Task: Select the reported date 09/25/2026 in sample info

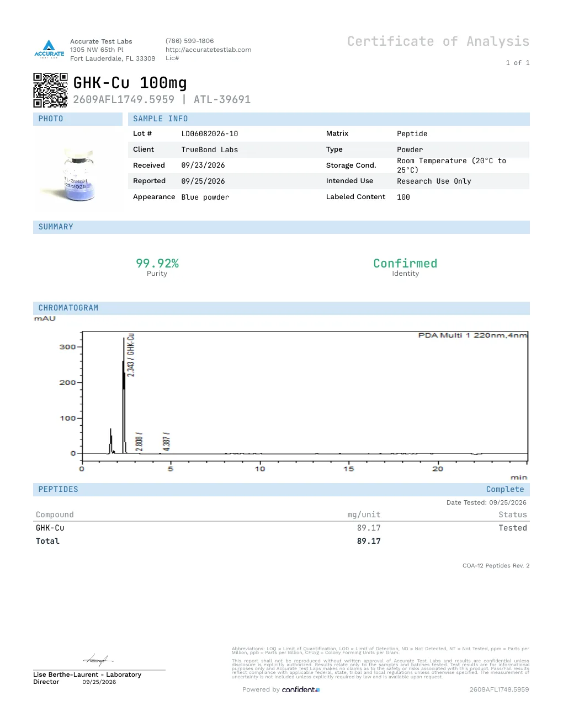Action: coord(203,181)
